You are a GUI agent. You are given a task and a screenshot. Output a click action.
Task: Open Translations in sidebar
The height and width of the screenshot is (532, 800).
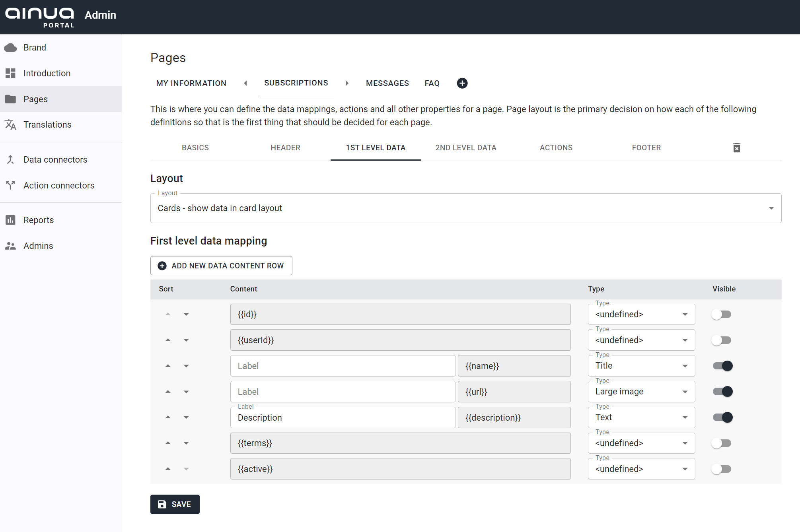tap(61, 125)
